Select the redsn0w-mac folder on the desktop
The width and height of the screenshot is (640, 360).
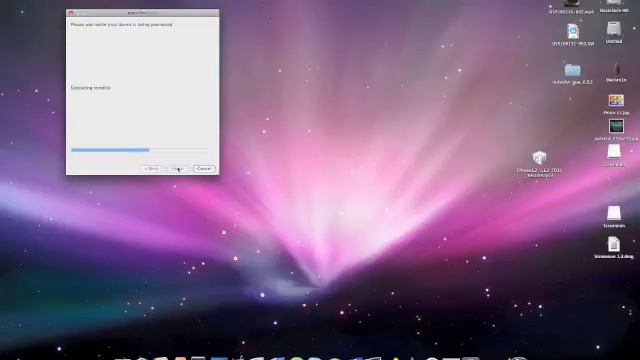pyautogui.click(x=572, y=70)
